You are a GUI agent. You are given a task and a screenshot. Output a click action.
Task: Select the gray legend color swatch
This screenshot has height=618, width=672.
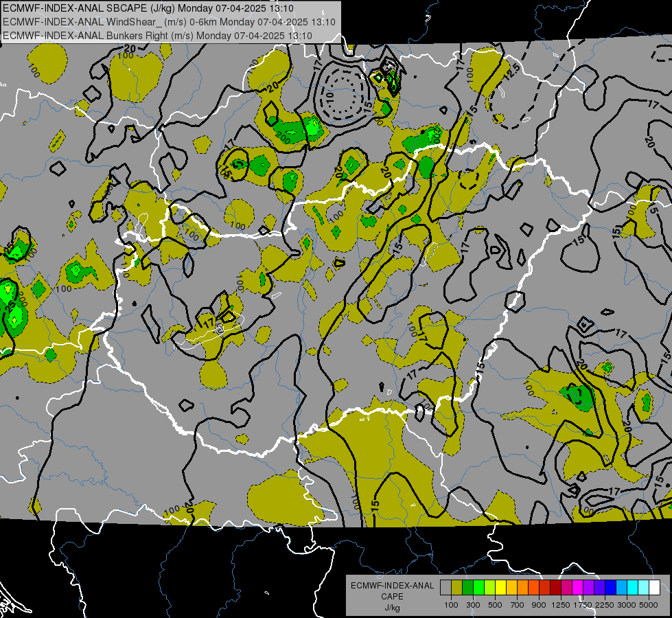click(x=445, y=588)
